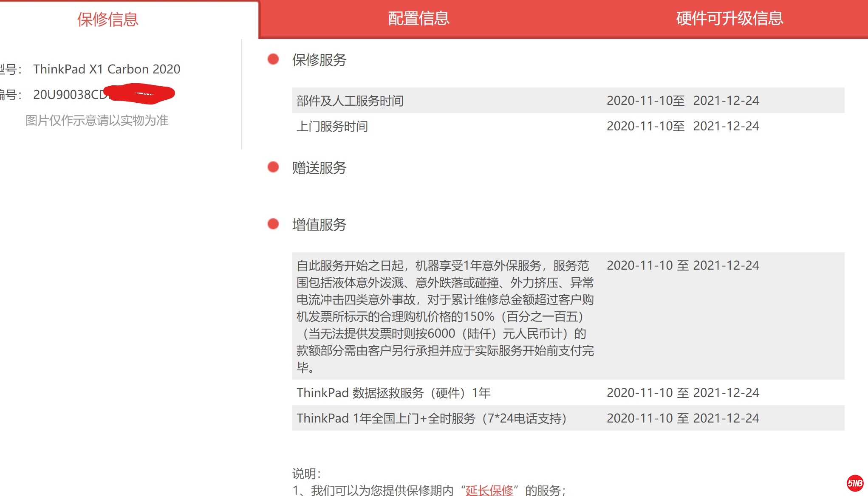Open the 配置信息 tab
The width and height of the screenshot is (868, 496).
(x=418, y=19)
